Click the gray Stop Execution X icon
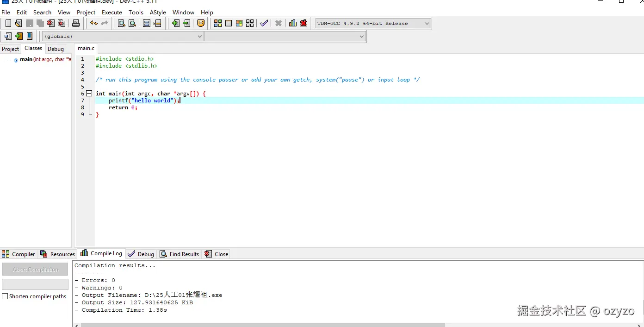This screenshot has width=644, height=327. [279, 23]
